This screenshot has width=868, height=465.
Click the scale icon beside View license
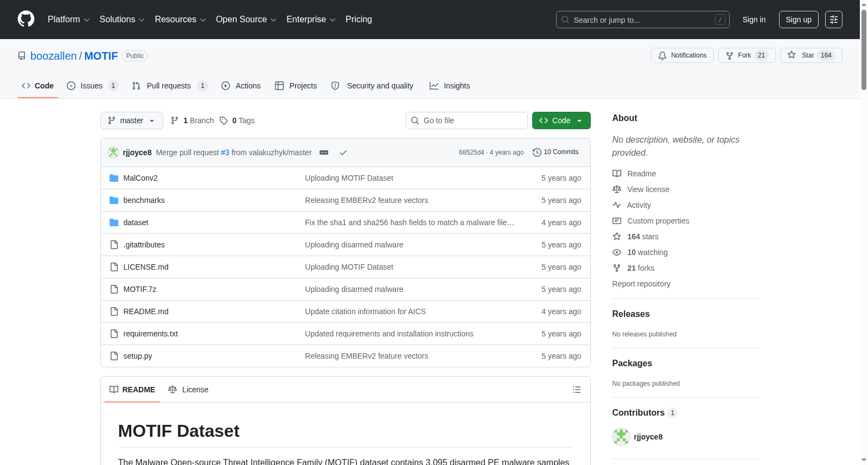(617, 189)
